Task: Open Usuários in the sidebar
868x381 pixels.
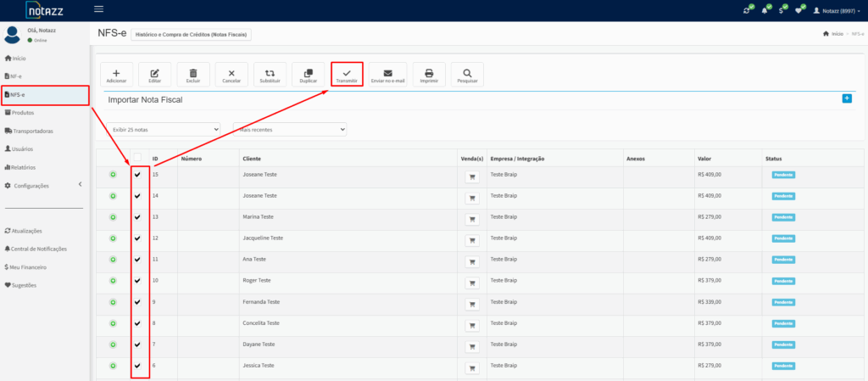Action: (x=19, y=149)
